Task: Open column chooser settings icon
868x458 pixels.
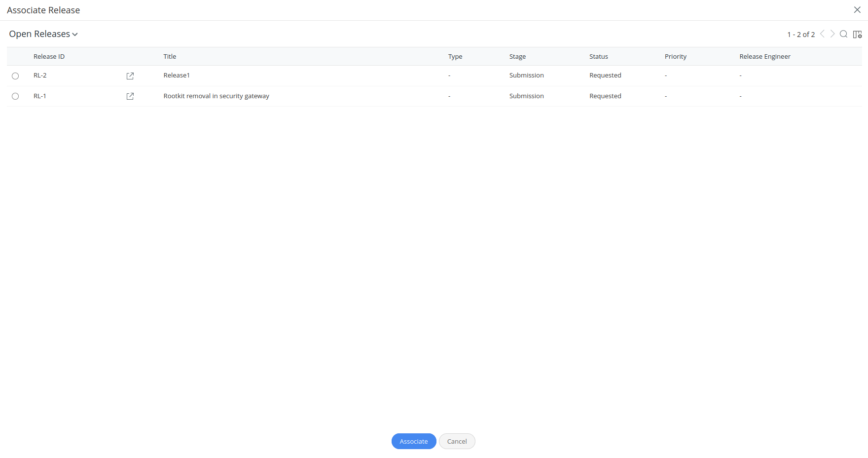Action: 858,34
